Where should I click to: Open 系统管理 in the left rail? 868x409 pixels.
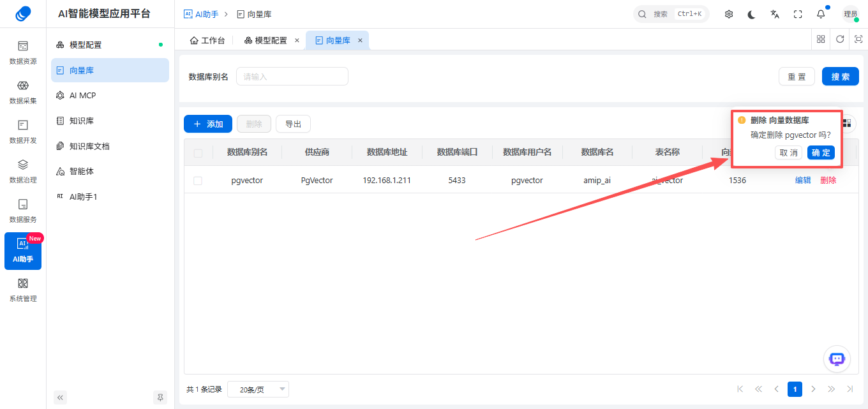(23, 290)
